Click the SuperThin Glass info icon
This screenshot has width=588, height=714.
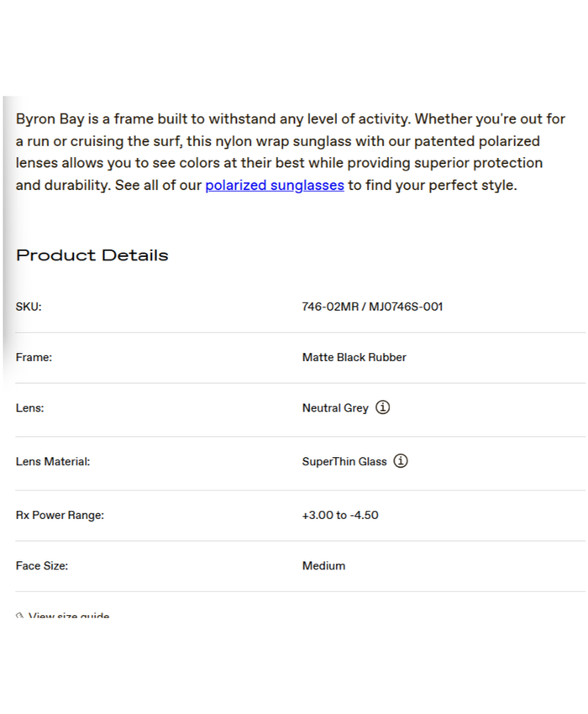click(x=401, y=461)
